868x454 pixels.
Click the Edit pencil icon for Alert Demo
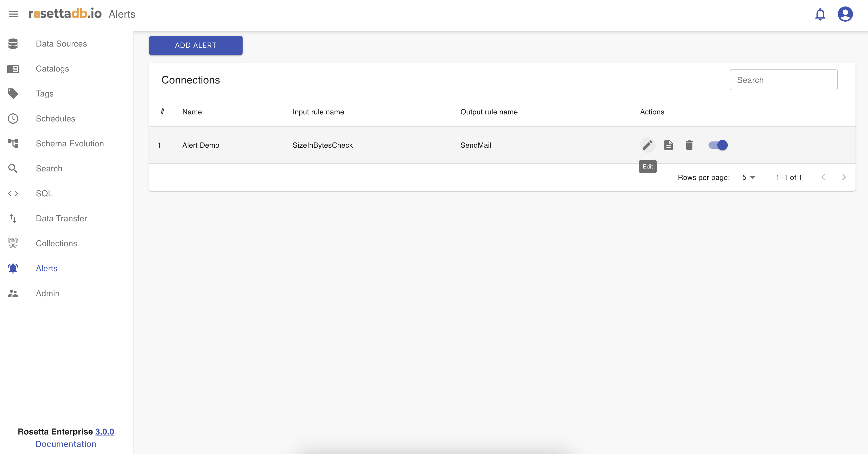647,145
